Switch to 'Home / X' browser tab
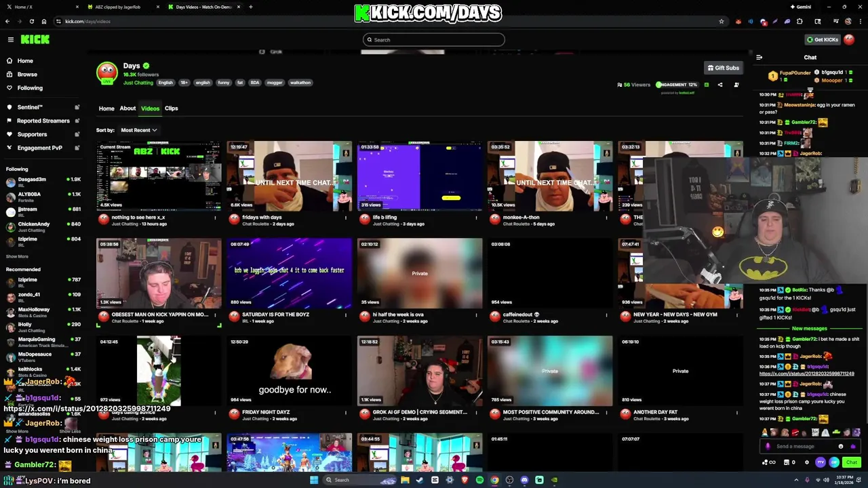This screenshot has height=488, width=868. (x=41, y=7)
